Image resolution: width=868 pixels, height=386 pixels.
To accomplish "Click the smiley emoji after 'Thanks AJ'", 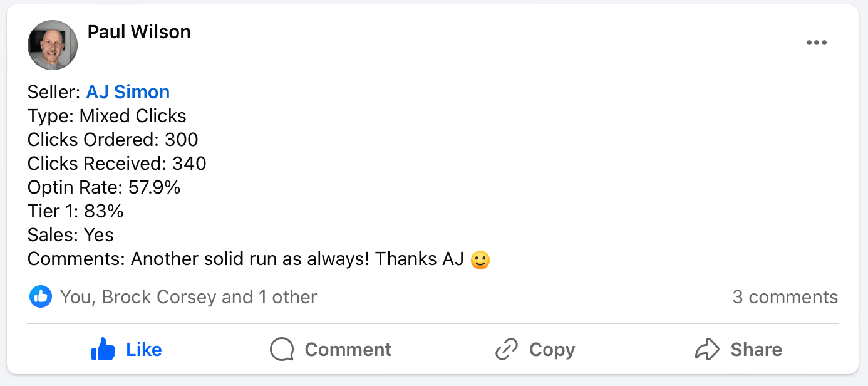I will (x=480, y=259).
